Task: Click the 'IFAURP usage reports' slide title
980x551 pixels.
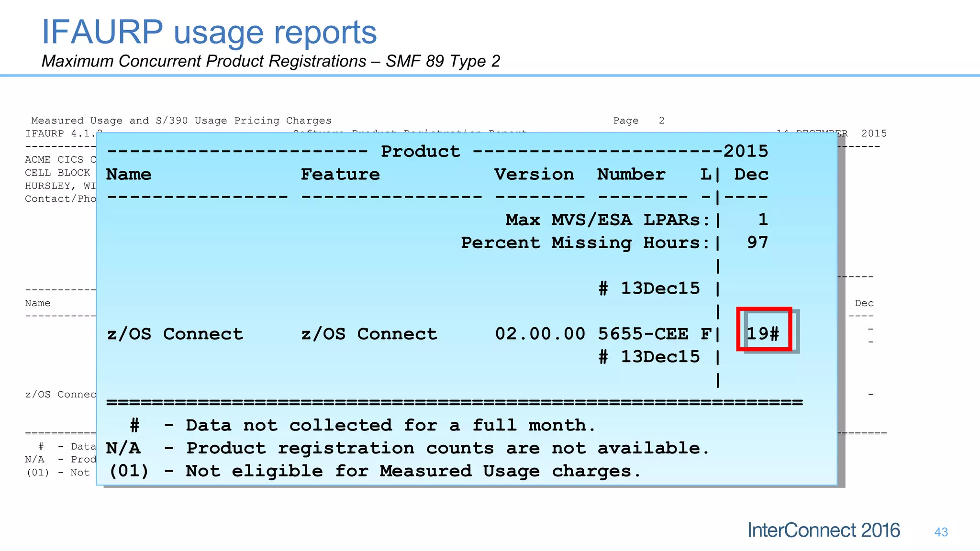Action: click(209, 33)
